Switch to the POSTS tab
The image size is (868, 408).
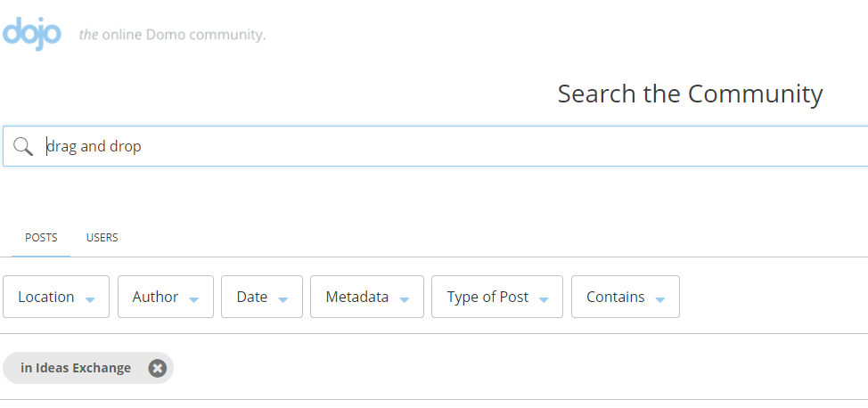click(41, 238)
